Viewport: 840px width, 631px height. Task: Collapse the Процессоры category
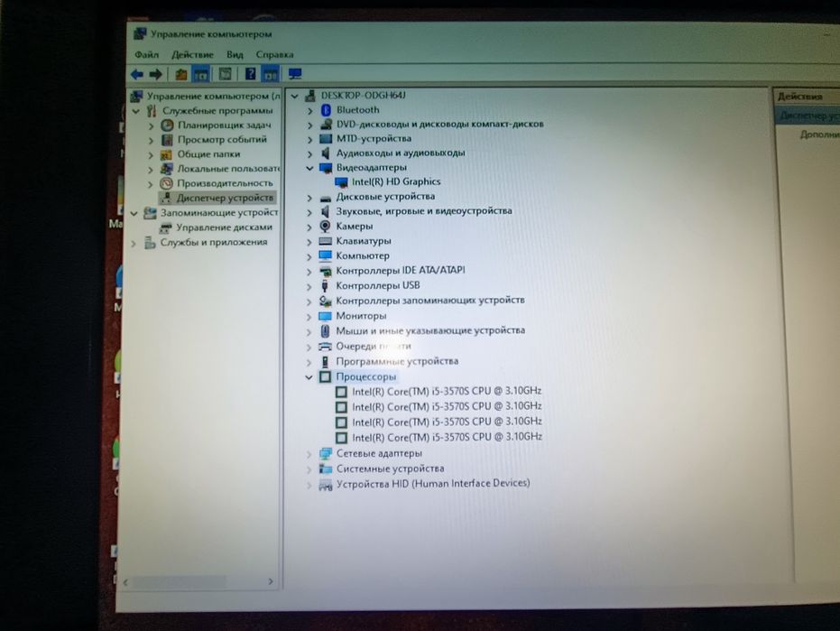point(309,377)
